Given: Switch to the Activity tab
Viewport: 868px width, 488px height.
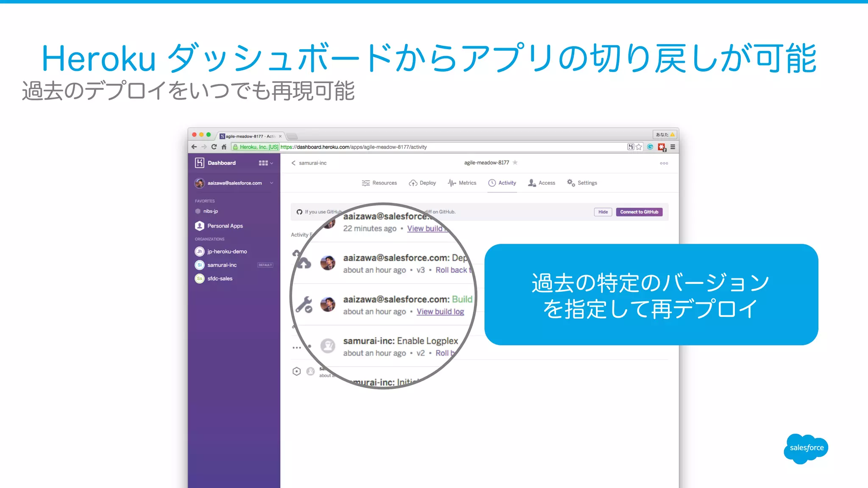Looking at the screenshot, I should tap(502, 183).
